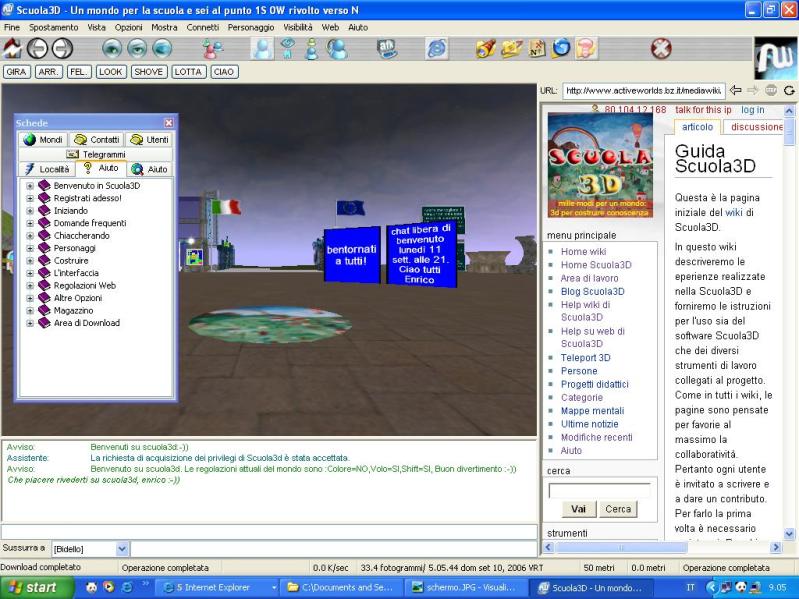Go back using web panel left arrow
Image resolution: width=799 pixels, height=599 pixels.
coord(735,91)
